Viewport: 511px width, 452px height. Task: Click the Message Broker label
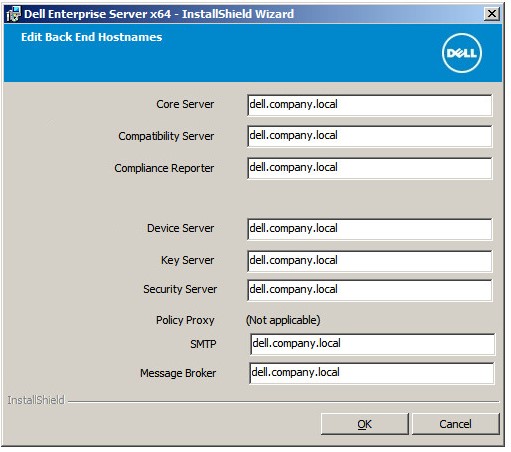178,373
